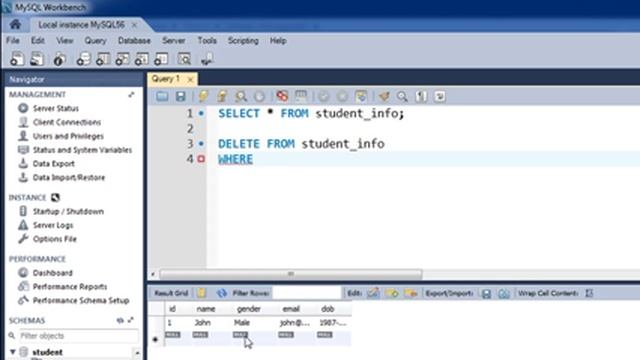Save the script to a file

tap(180, 96)
